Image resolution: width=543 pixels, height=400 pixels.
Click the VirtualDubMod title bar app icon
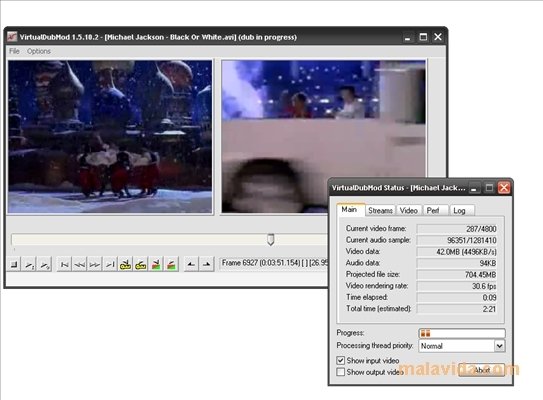12,37
